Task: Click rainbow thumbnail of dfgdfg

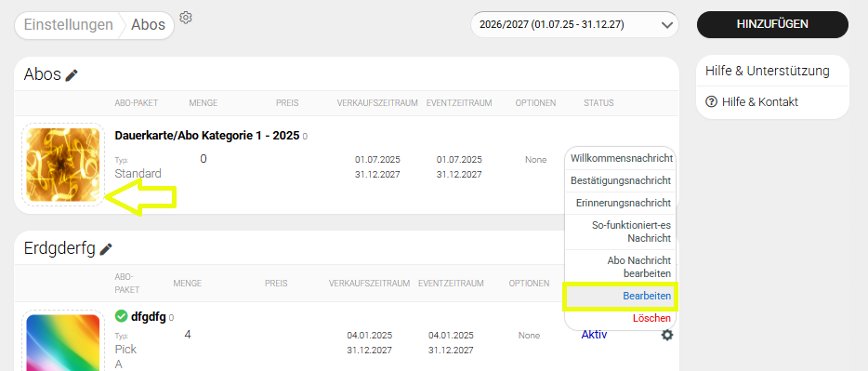Action: point(63,343)
